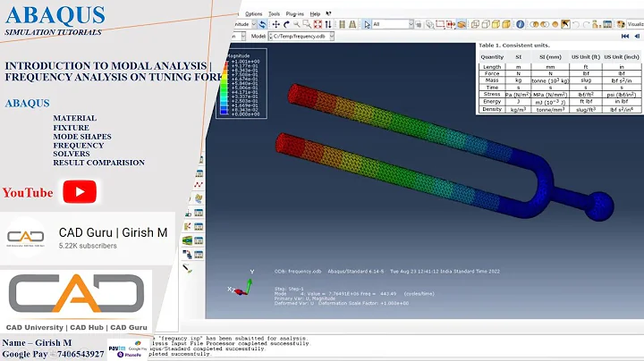Viewport: 644px width, 361px height.
Task: Click the green contour view cut icon
Action: pyautogui.click(x=187, y=240)
